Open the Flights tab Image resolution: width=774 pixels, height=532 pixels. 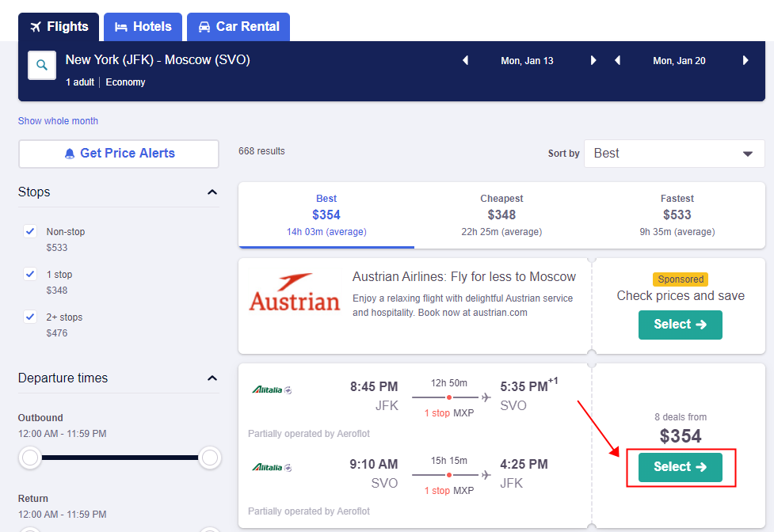point(59,27)
